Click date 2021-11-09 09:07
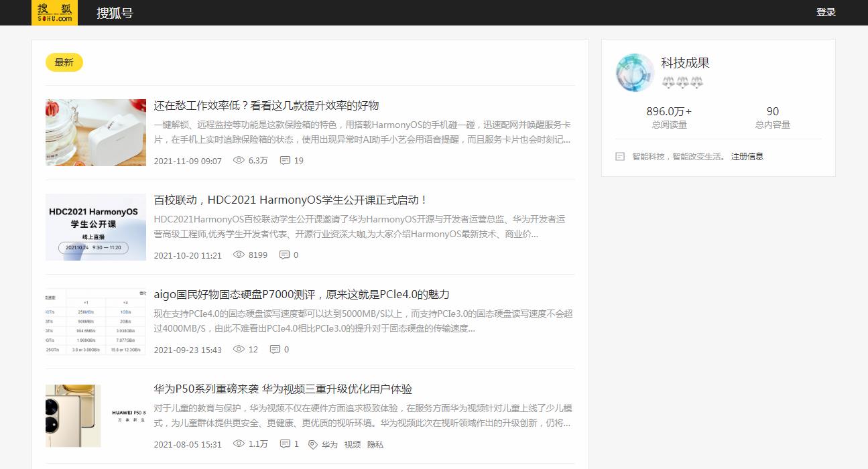The width and height of the screenshot is (868, 469). [188, 161]
